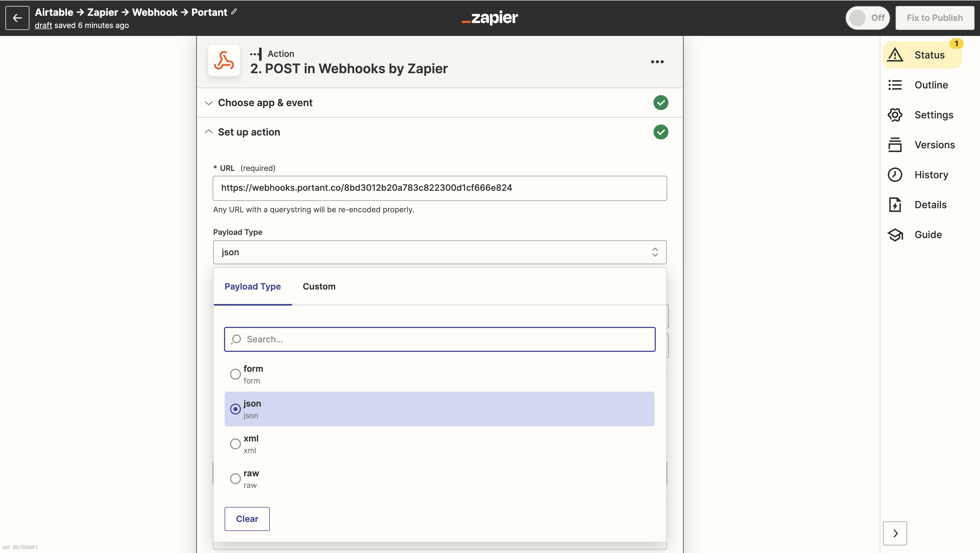Image resolution: width=980 pixels, height=553 pixels.
Task: Open the Payload Type json dropdown
Action: (439, 252)
